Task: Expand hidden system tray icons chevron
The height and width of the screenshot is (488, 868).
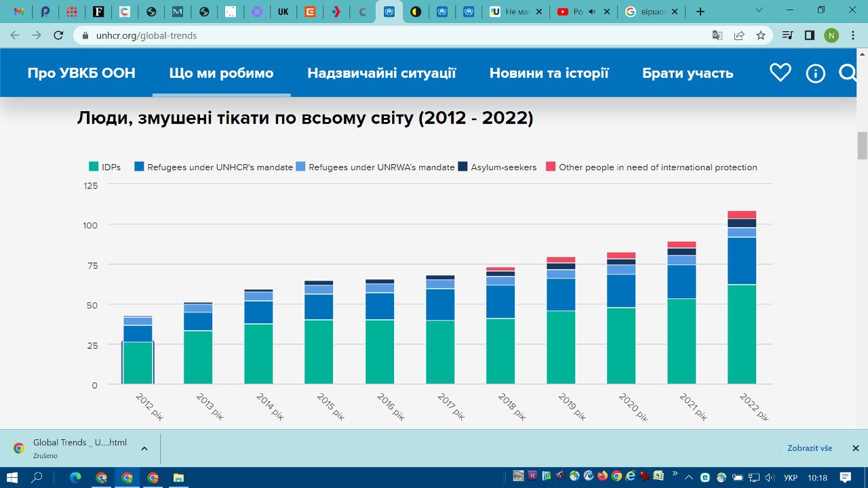Action: coord(689,477)
